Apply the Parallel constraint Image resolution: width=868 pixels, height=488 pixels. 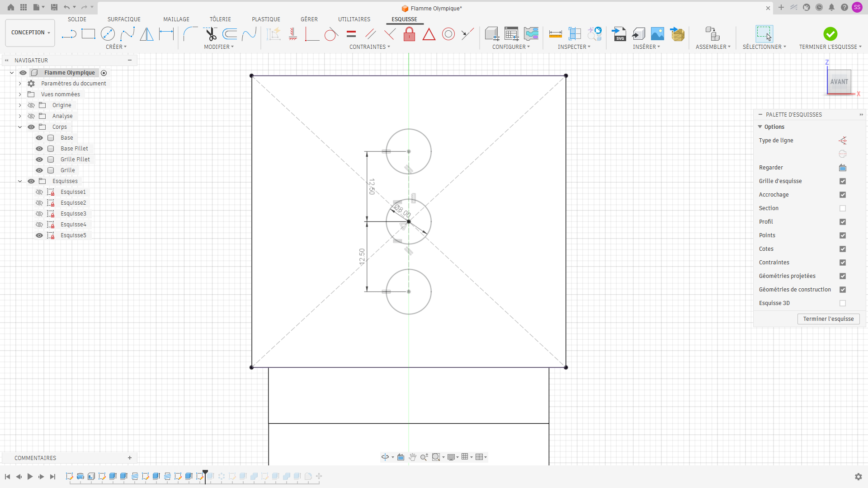coord(371,34)
